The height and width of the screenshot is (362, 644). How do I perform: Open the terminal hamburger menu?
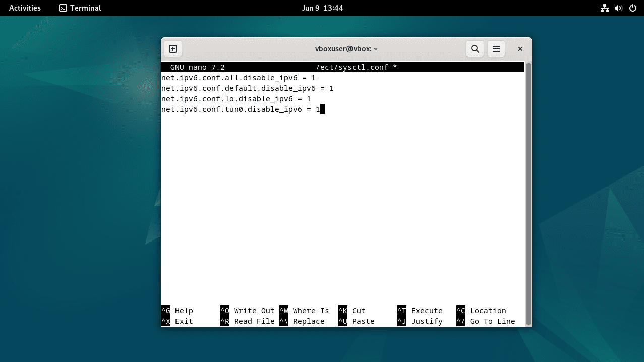coord(496,49)
